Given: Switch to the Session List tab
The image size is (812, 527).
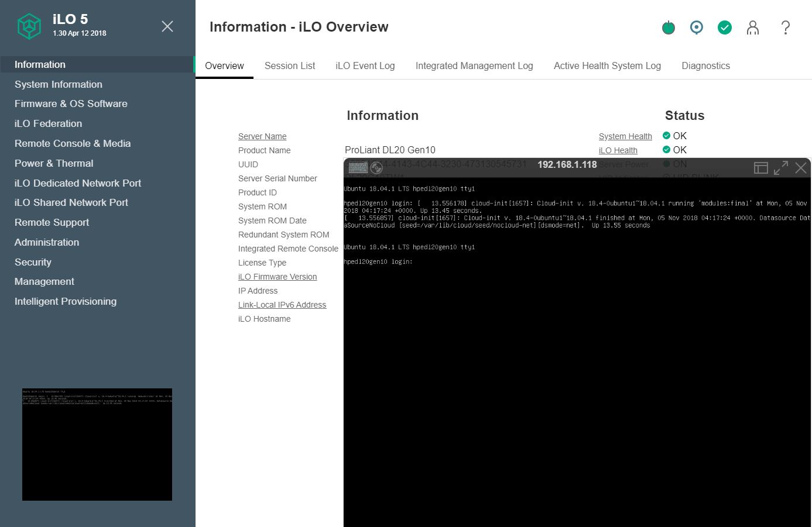Looking at the screenshot, I should (x=289, y=66).
